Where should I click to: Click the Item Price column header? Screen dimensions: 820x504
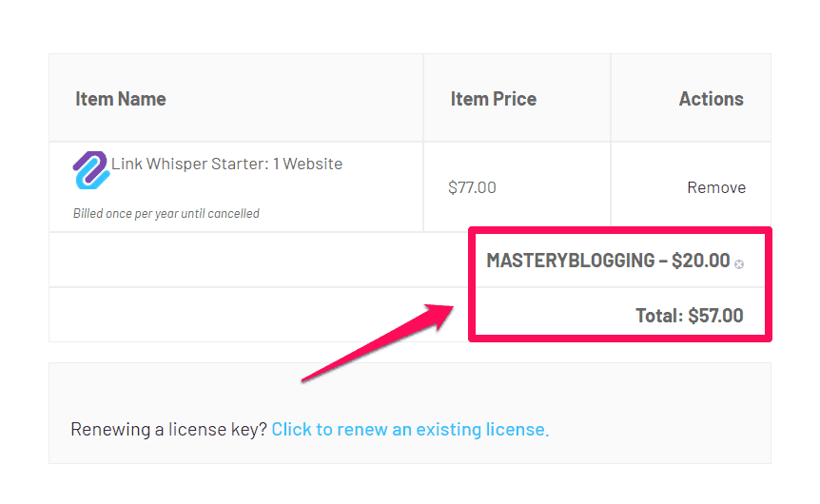[x=493, y=99]
